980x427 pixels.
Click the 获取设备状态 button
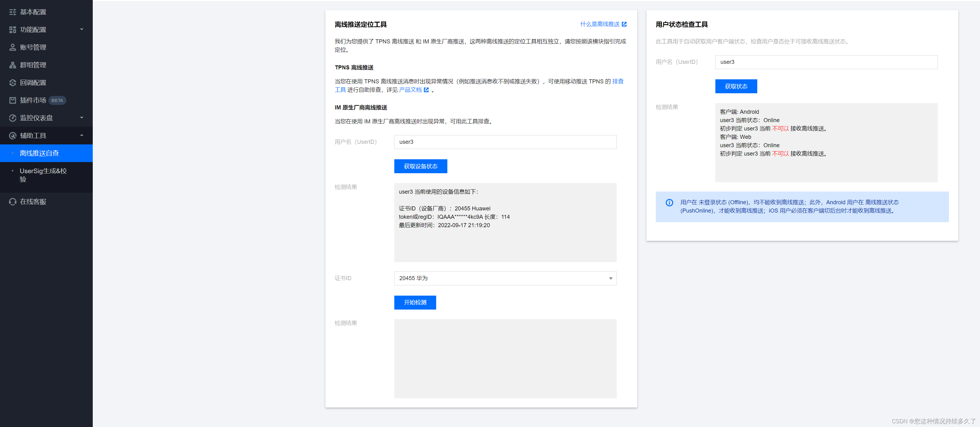[x=420, y=166]
